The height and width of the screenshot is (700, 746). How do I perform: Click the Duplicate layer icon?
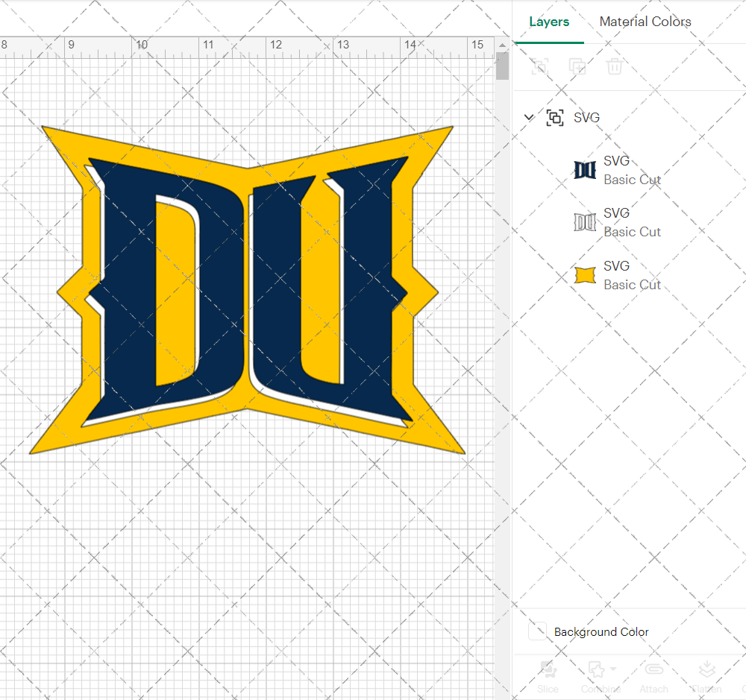click(577, 66)
